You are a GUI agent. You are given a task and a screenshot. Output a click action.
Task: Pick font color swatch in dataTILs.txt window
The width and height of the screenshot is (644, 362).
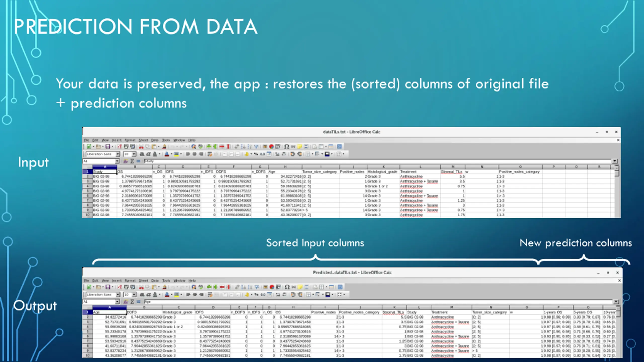click(x=167, y=154)
